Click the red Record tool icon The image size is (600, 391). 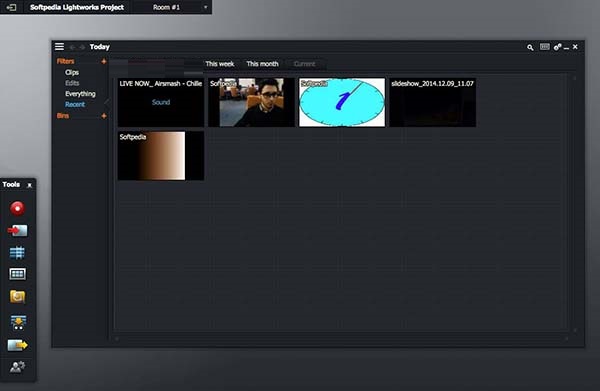pyautogui.click(x=17, y=209)
